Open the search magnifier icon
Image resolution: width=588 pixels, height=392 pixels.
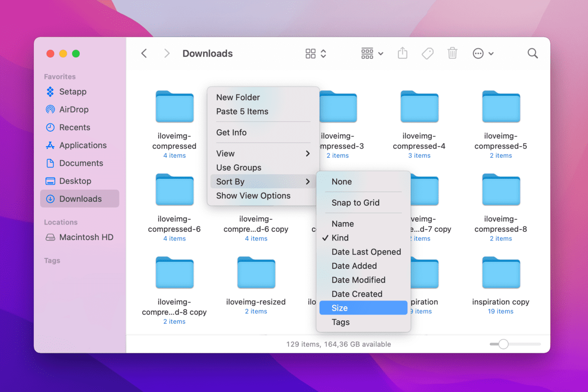tap(532, 54)
